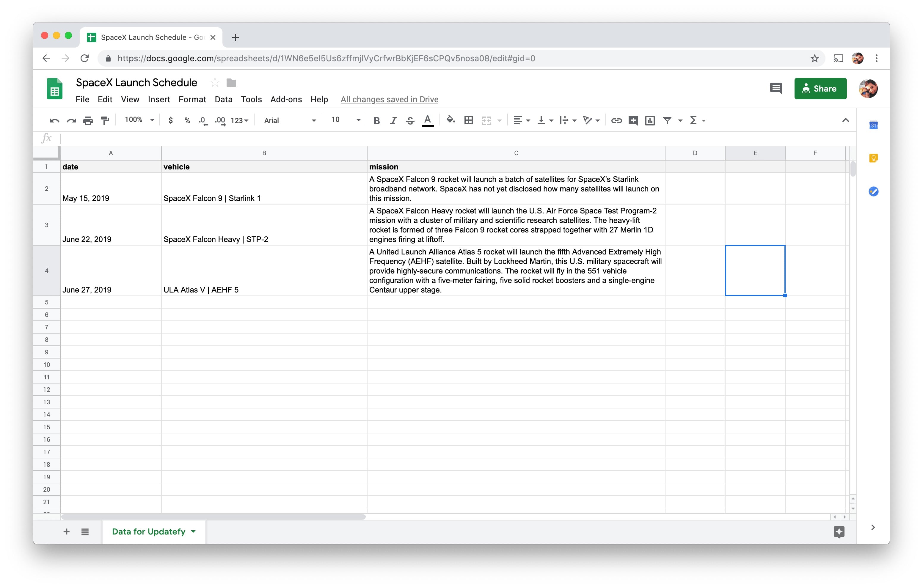This screenshot has width=923, height=588.
Task: Open Google Tasks side panel icon
Action: pyautogui.click(x=873, y=191)
